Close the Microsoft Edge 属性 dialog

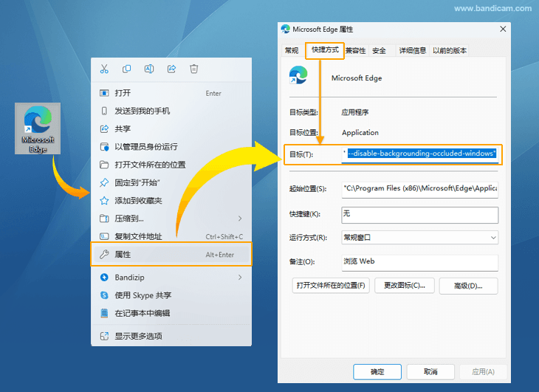[503, 30]
